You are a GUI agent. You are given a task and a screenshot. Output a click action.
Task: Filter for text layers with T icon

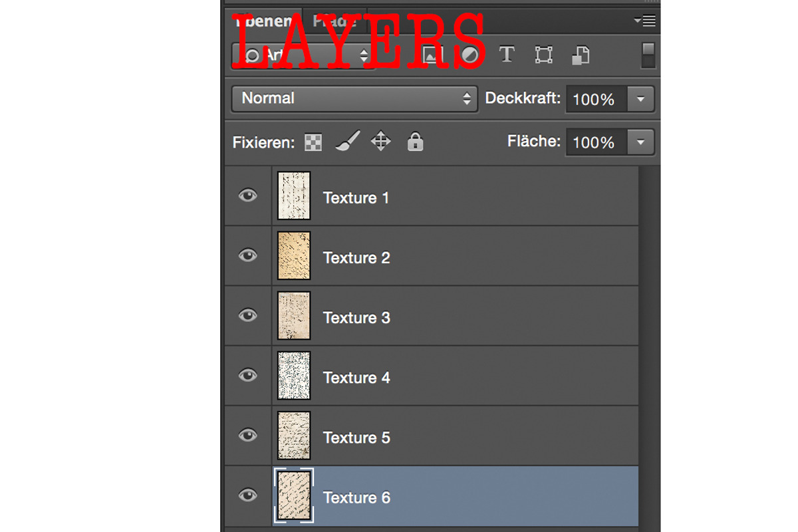pyautogui.click(x=507, y=55)
